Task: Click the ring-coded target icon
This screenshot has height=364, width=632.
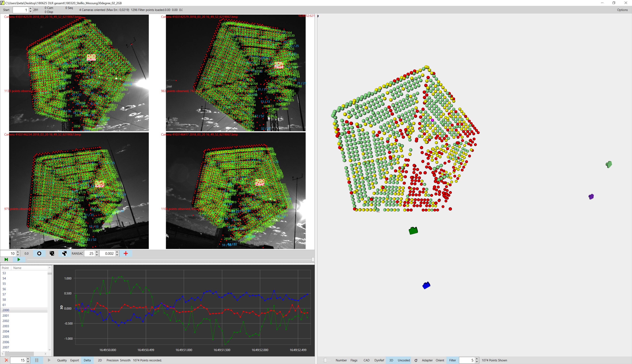Action: coord(64,253)
